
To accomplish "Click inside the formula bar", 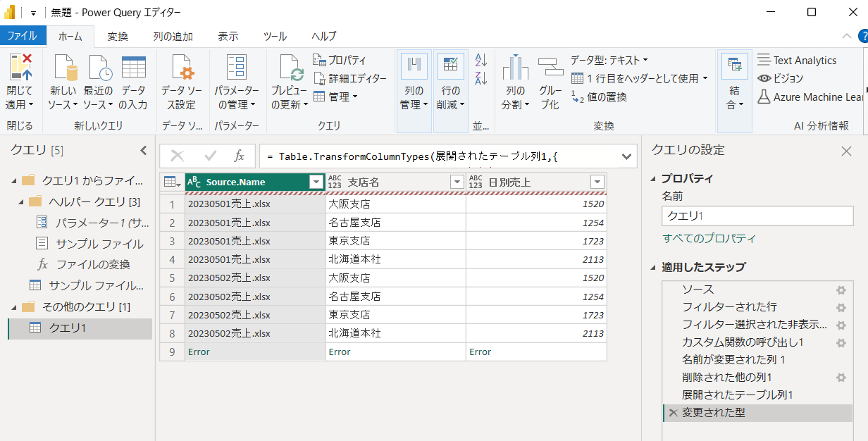I will point(439,156).
